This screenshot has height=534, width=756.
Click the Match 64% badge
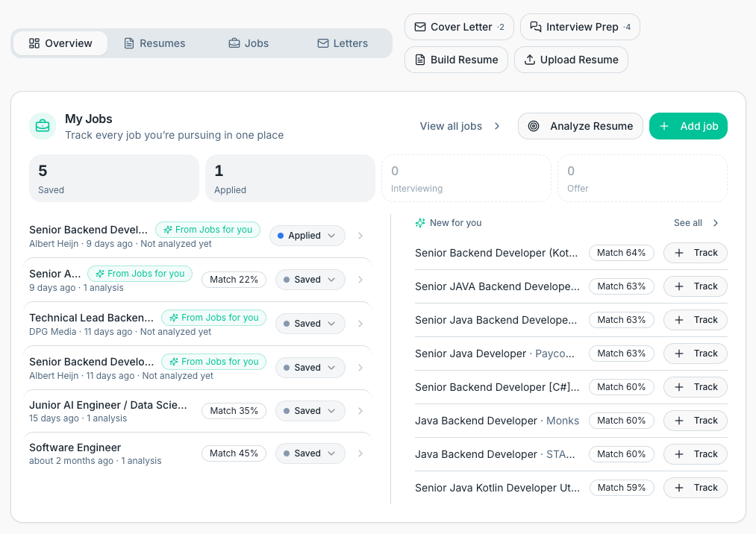[622, 253]
